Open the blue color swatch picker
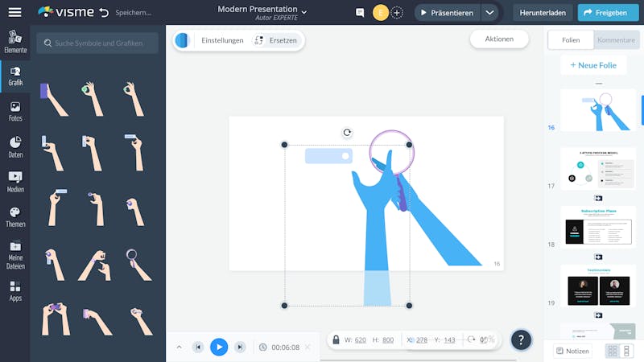The image size is (644, 362). click(182, 40)
